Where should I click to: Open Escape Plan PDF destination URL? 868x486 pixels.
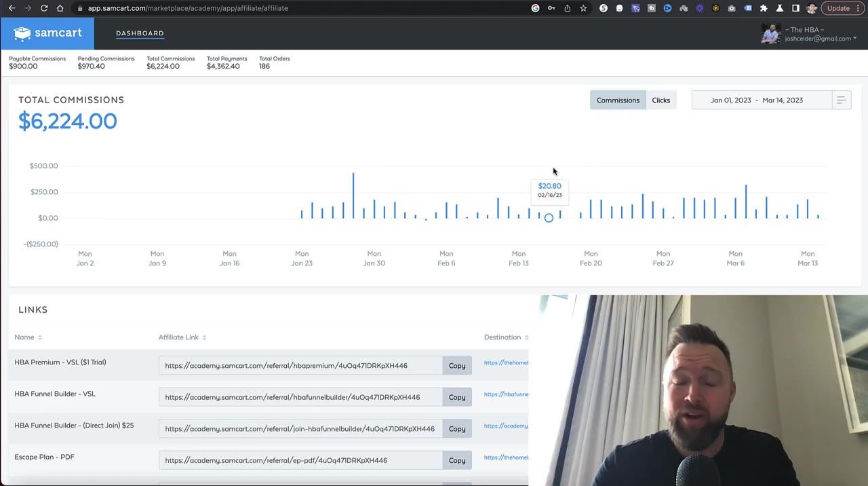coord(506,457)
